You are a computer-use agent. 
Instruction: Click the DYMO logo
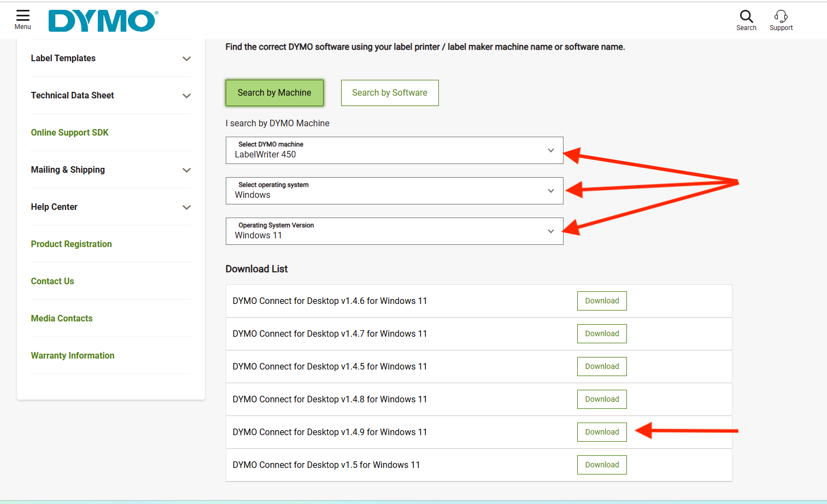tap(103, 21)
